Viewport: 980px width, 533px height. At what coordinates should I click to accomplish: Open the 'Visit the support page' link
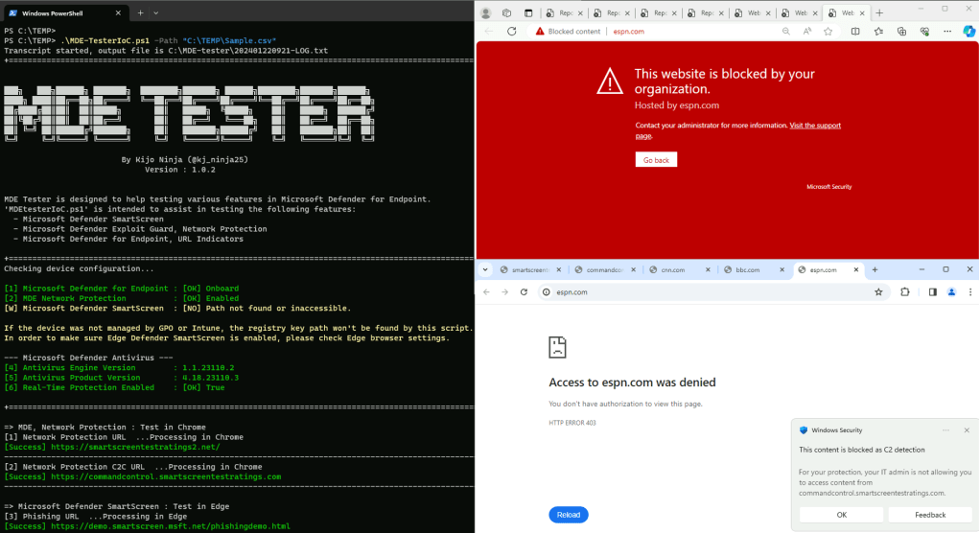point(815,126)
